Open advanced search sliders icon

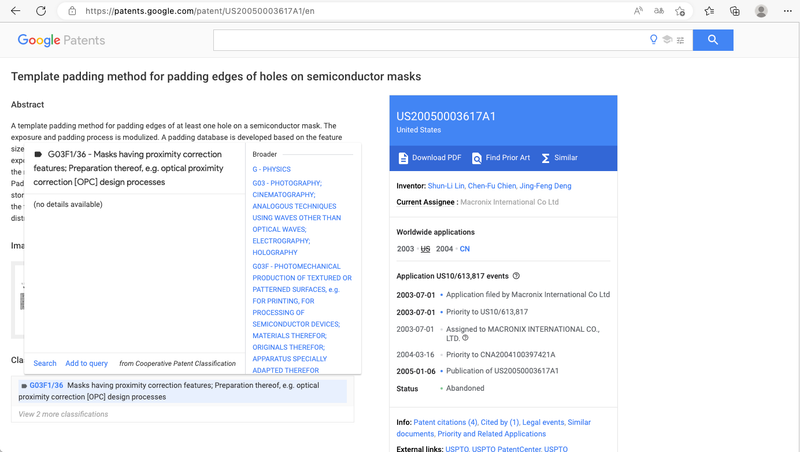click(681, 40)
